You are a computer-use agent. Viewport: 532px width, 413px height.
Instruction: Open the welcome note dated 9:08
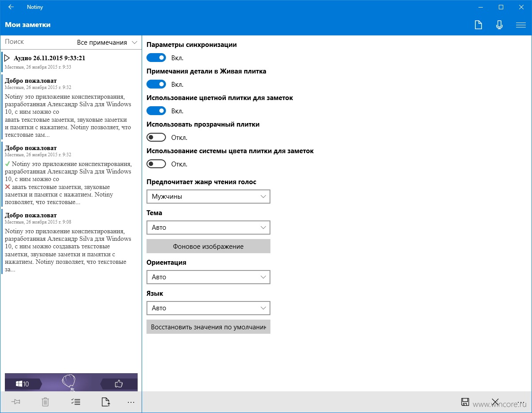(x=71, y=242)
